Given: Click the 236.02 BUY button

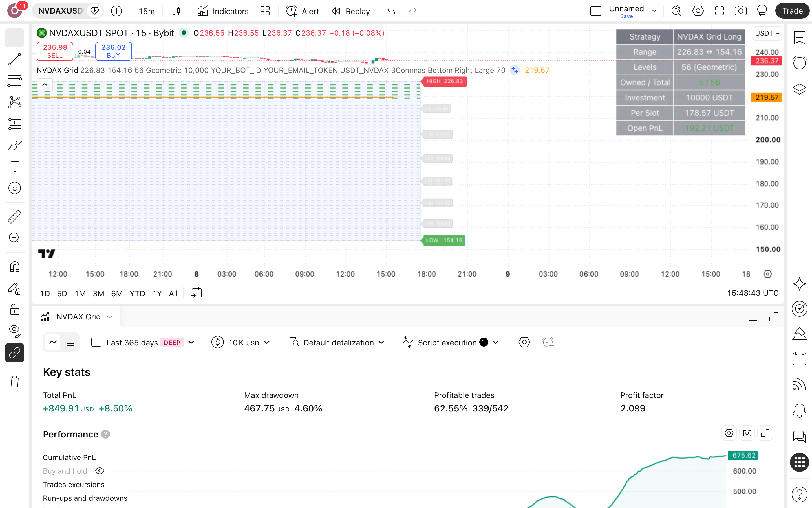Looking at the screenshot, I should (x=113, y=51).
